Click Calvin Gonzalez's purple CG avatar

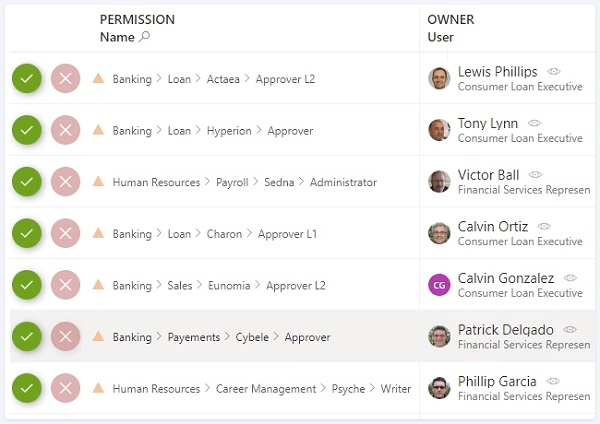coord(439,285)
